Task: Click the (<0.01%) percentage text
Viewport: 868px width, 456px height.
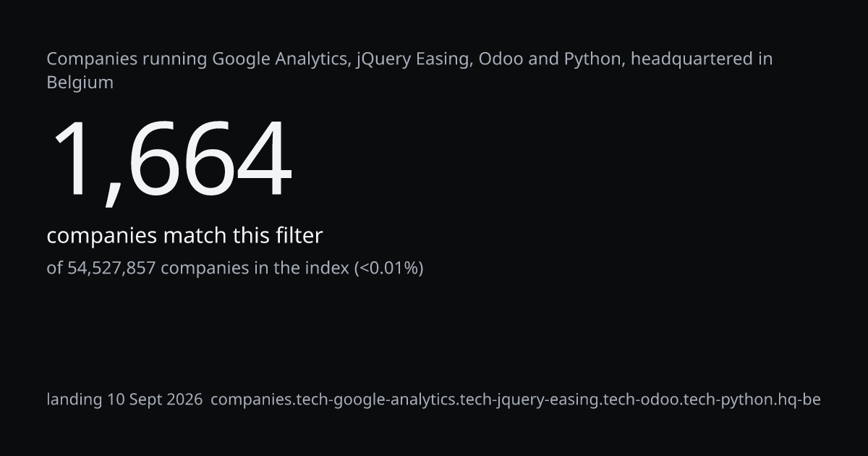Action: pyautogui.click(x=388, y=269)
